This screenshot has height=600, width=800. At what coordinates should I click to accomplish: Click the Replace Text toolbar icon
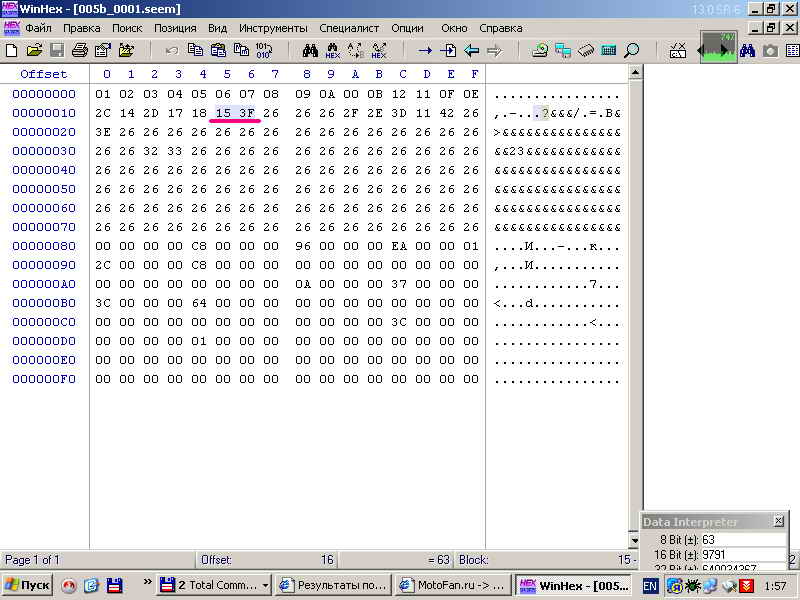click(356, 50)
